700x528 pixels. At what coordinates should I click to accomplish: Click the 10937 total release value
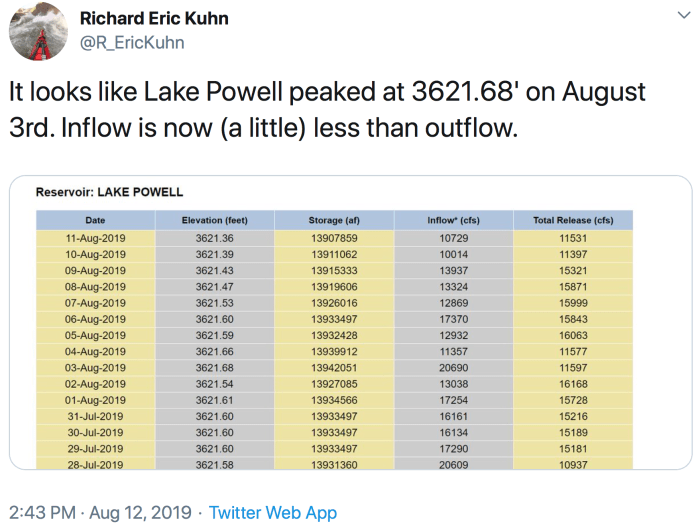[573, 465]
